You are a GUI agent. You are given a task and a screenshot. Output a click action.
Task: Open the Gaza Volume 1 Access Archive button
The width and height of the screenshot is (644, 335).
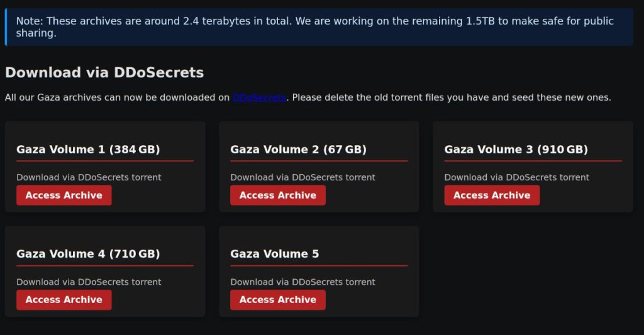64,195
